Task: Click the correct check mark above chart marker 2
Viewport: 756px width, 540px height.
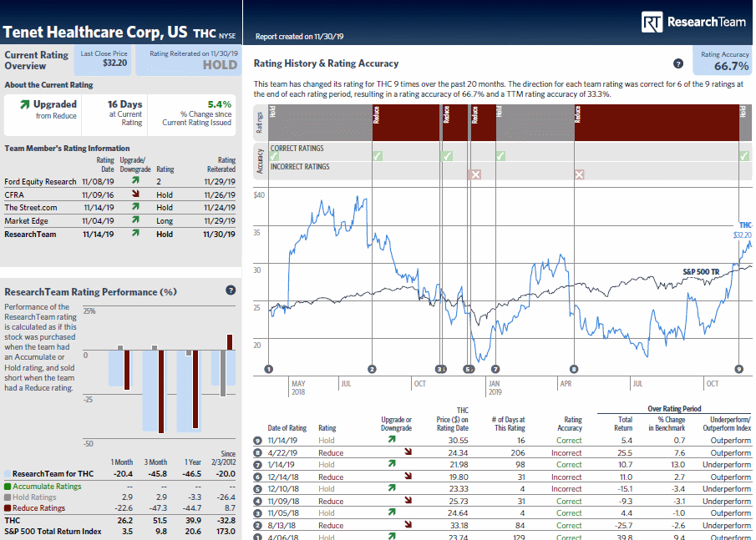Action: [378, 156]
